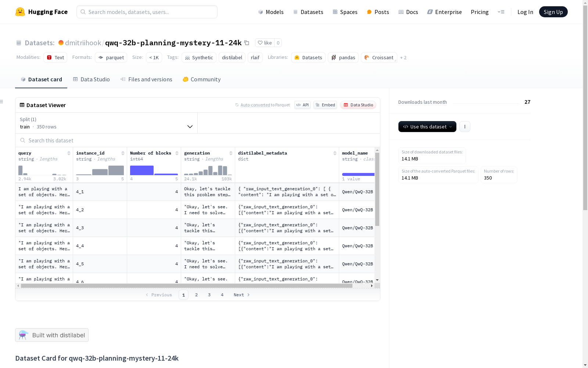
Task: Go to Spaces in top navigation
Action: pyautogui.click(x=345, y=12)
